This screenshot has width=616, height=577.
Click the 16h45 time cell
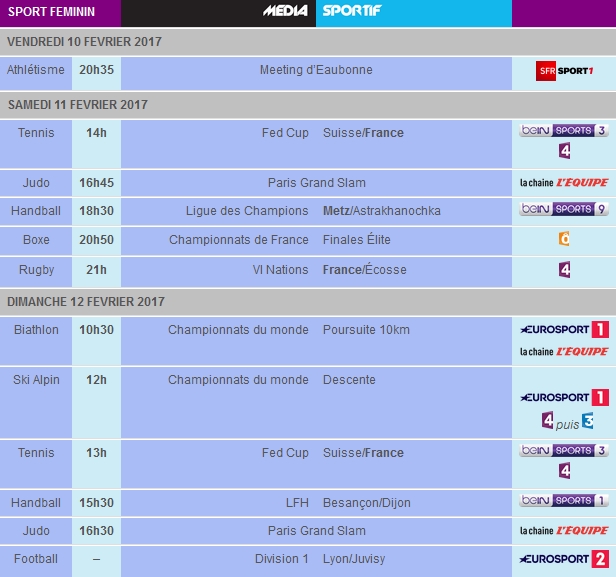(x=96, y=183)
